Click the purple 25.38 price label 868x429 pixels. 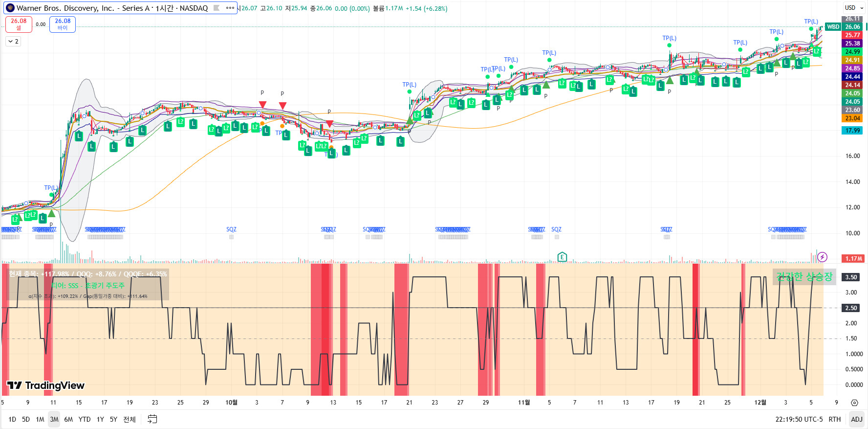click(x=852, y=44)
